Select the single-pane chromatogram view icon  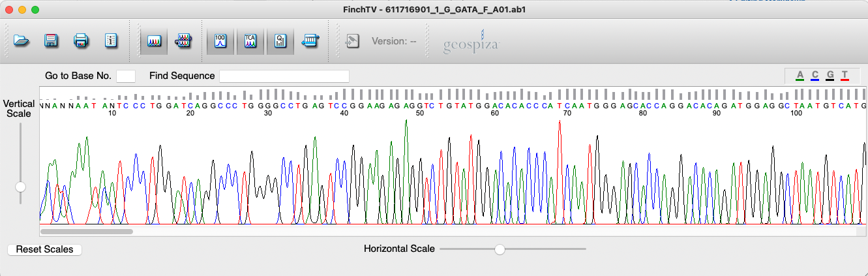(x=154, y=41)
